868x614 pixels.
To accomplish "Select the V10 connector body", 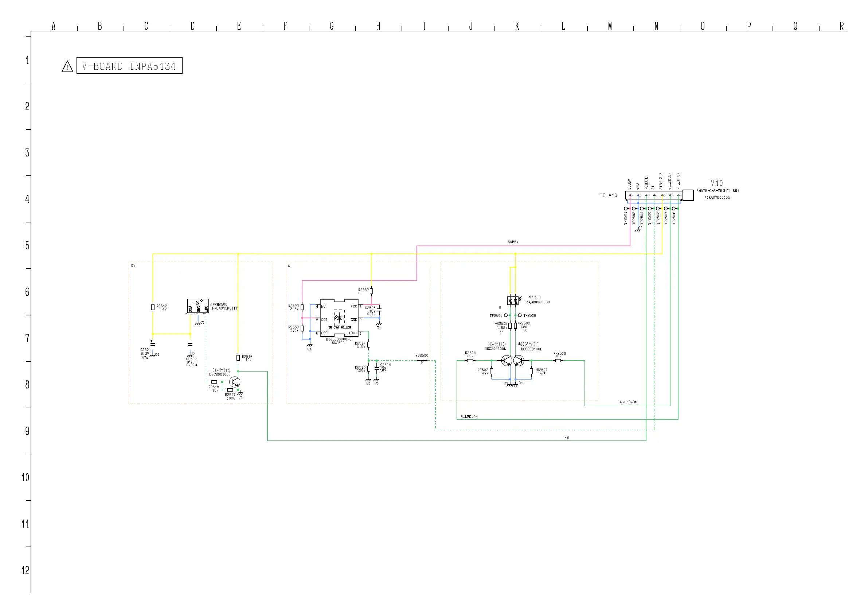I will pyautogui.click(x=653, y=195).
